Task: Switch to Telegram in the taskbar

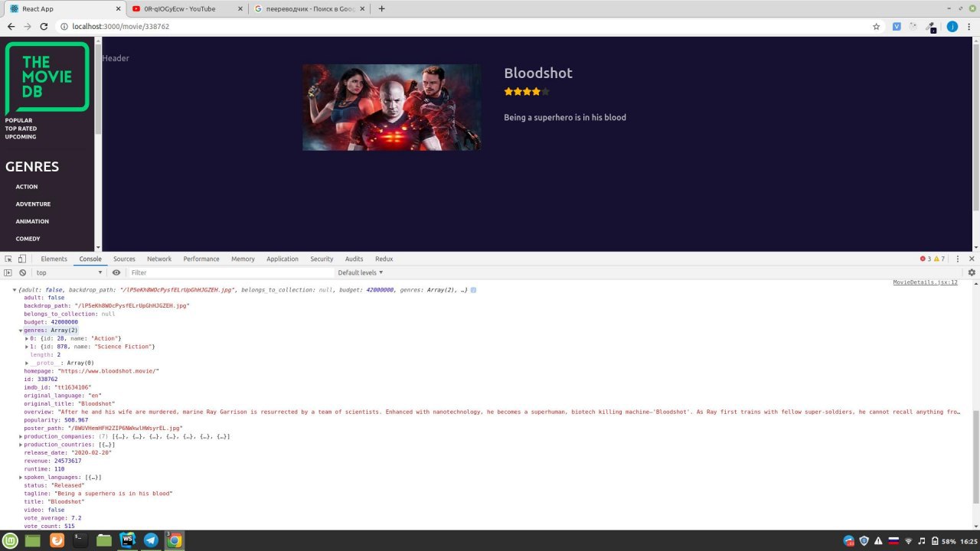Action: (x=151, y=540)
